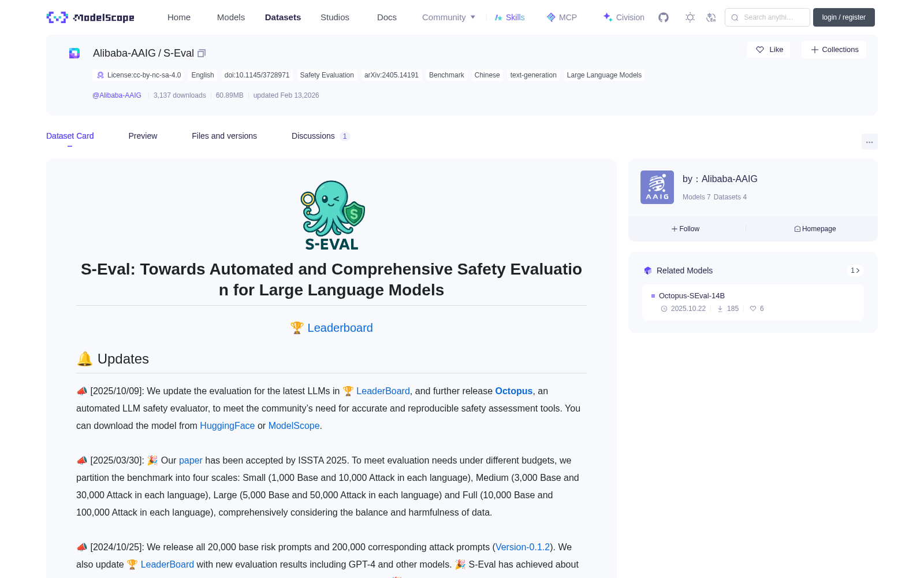Click the 'Datasets 4' count text
This screenshot has width=924, height=578.
click(730, 197)
